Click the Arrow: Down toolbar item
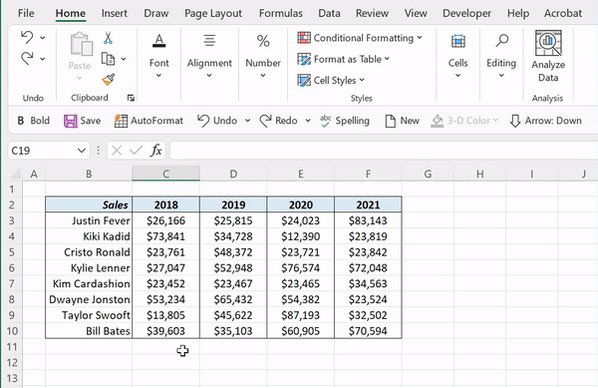 (545, 121)
